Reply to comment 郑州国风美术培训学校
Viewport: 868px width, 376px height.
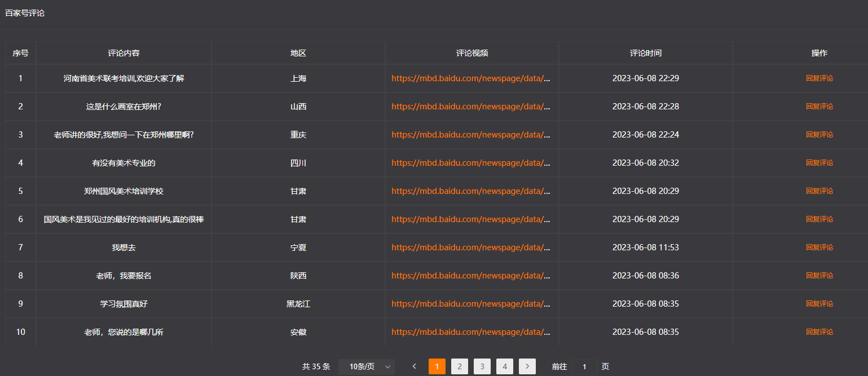[819, 191]
